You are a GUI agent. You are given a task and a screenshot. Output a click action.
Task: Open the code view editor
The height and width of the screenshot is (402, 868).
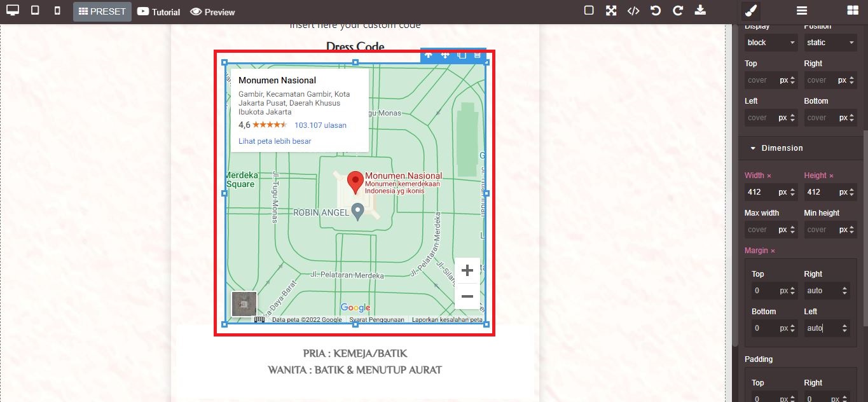click(633, 10)
